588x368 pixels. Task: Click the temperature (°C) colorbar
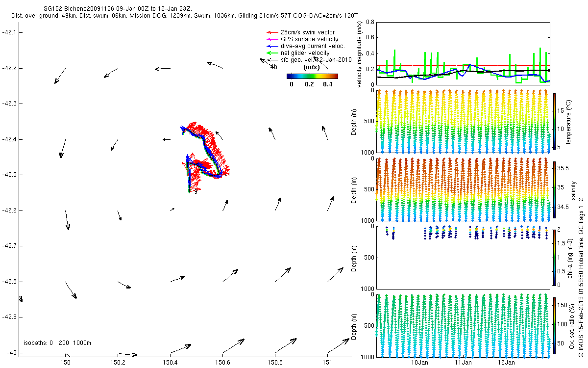tap(554, 122)
